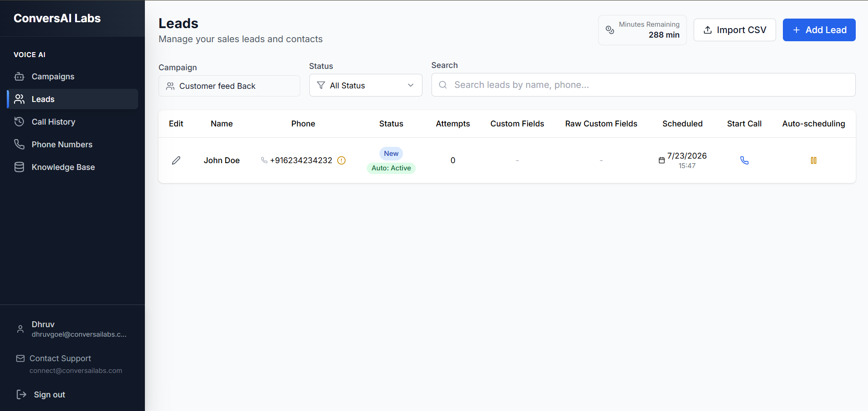Click the Auto-scheduling column header
The width and height of the screenshot is (868, 411).
click(x=814, y=124)
